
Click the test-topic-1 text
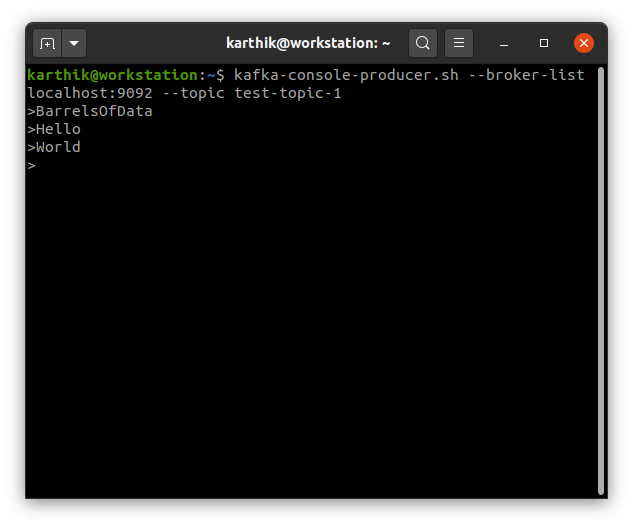pyautogui.click(x=288, y=93)
